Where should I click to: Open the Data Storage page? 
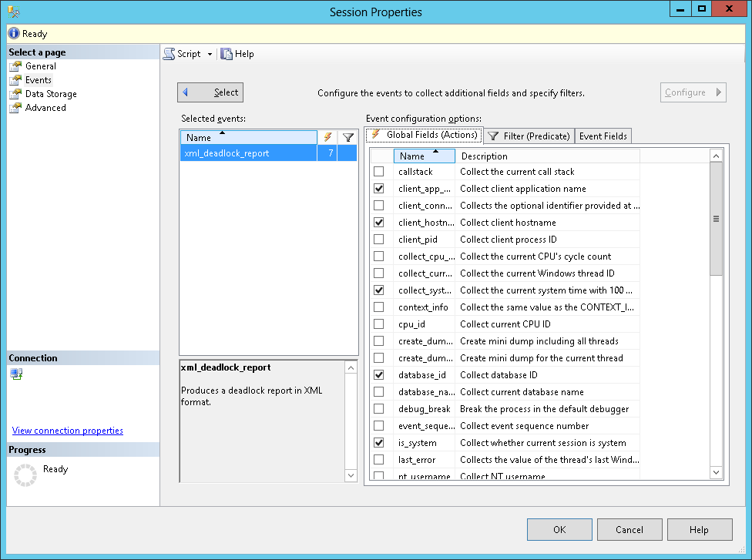pyautogui.click(x=51, y=94)
